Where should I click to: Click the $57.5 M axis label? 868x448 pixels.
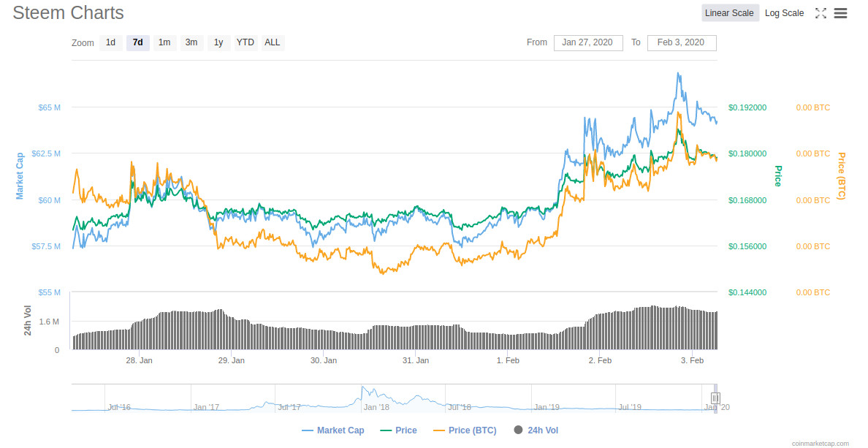point(46,246)
